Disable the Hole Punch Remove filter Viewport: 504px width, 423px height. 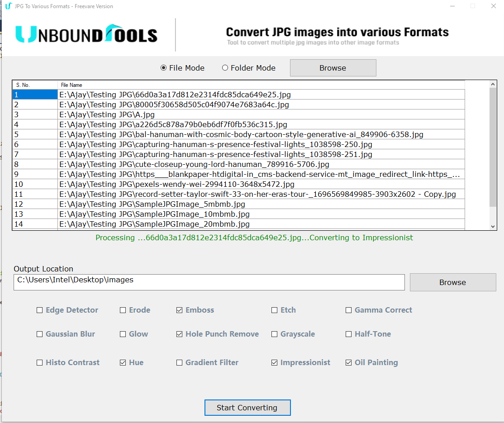coord(179,334)
